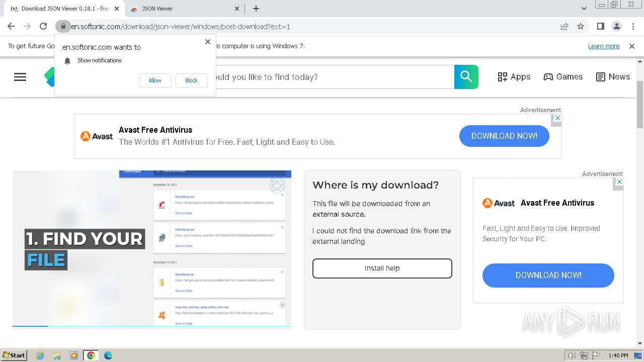Launch Microsoft Edge from the taskbar
The image size is (644, 362).
(108, 355)
